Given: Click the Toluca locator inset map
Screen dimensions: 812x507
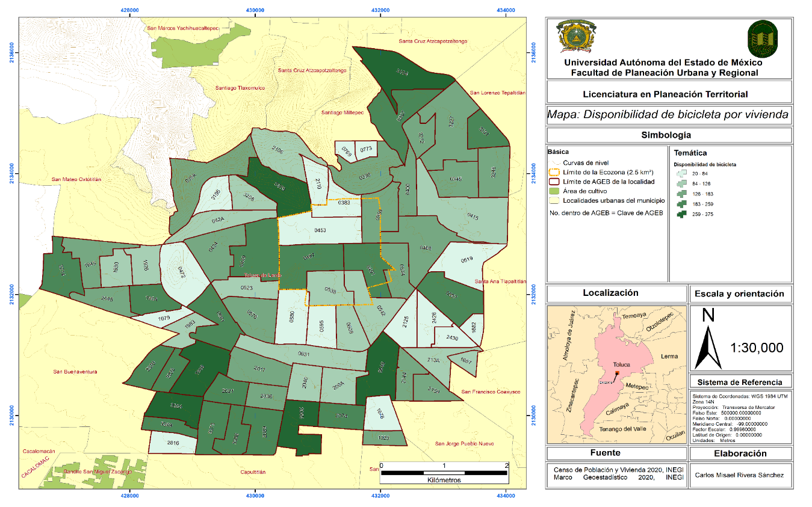Looking at the screenshot, I should click(616, 373).
